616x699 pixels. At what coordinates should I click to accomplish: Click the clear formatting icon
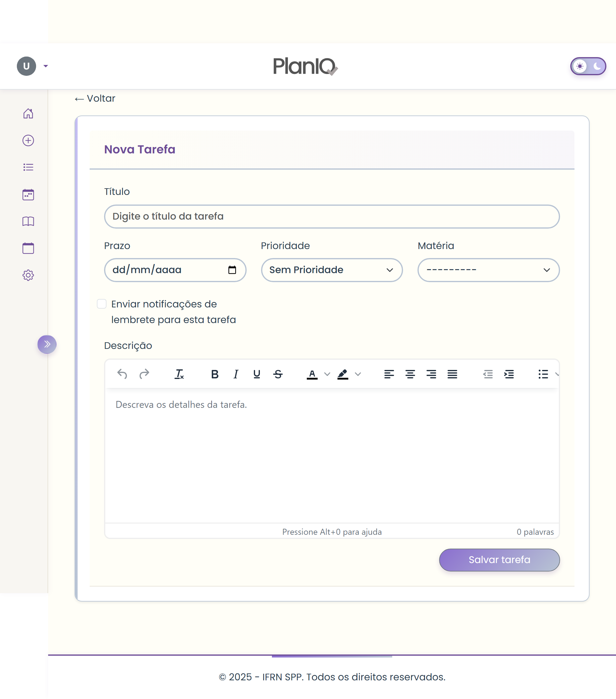[x=179, y=374]
